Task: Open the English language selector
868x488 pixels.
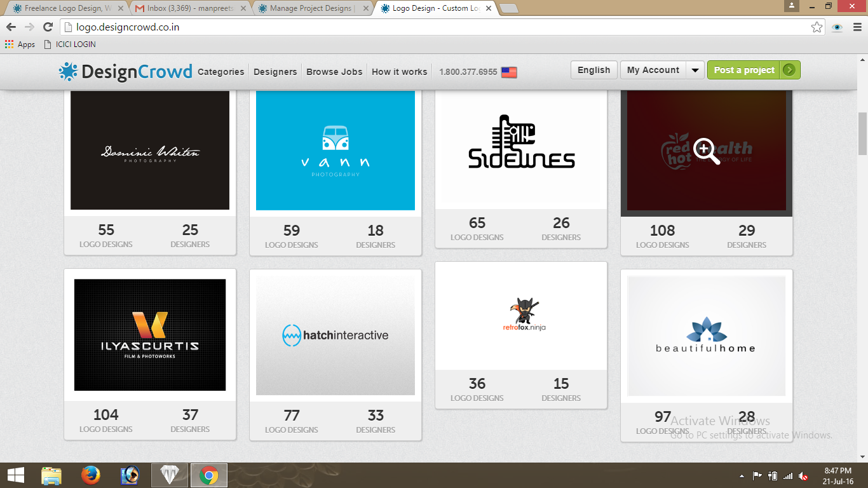Action: 593,70
